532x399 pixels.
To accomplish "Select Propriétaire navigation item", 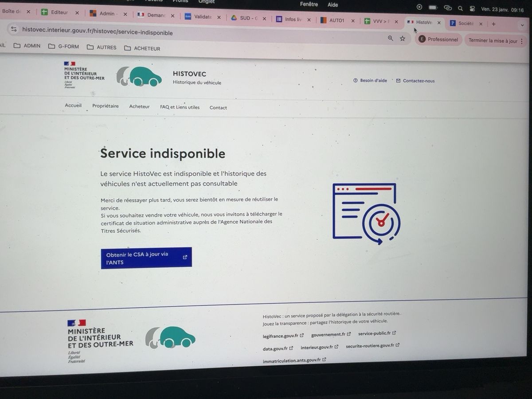I will 106,106.
